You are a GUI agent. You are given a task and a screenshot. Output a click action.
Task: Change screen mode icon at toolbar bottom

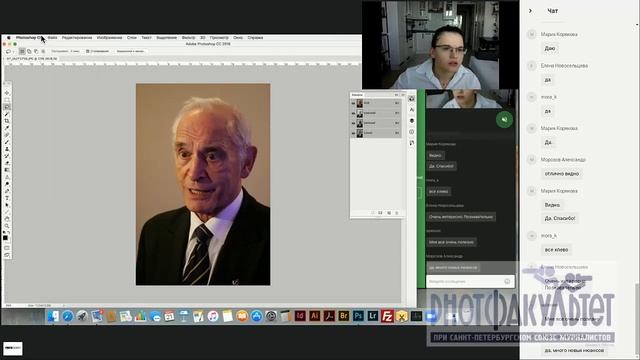pyautogui.click(x=7, y=255)
